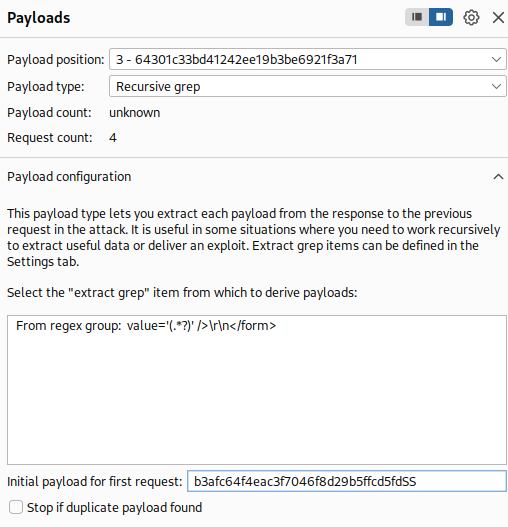Select the right-docked panel layout icon
508x528 pixels.
tap(441, 17)
